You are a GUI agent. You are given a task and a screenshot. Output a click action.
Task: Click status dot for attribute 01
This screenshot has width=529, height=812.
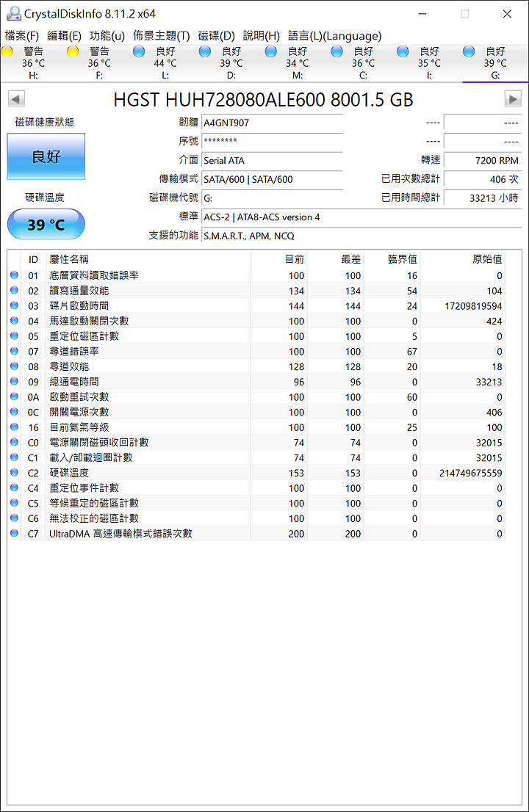click(15, 275)
